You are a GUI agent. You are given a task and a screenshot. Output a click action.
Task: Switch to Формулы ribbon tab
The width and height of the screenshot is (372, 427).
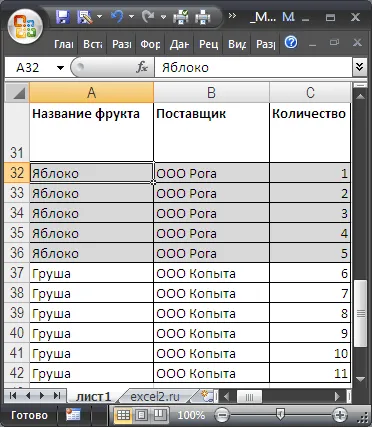tap(150, 44)
